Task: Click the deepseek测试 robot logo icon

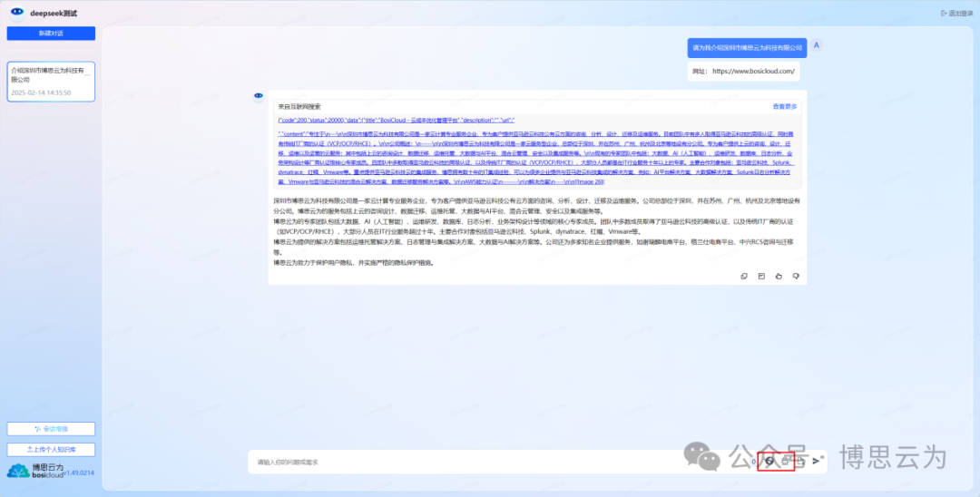Action: point(17,13)
